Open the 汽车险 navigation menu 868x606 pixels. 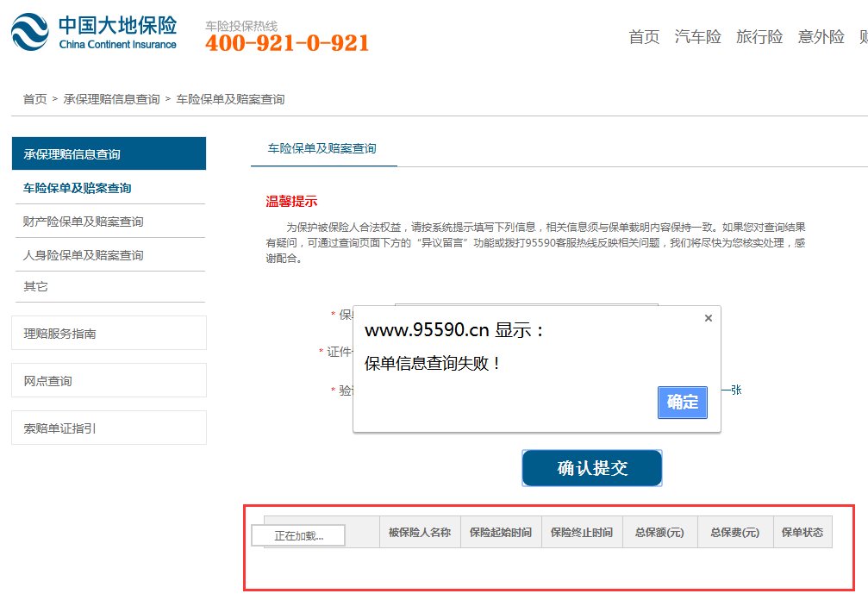tap(698, 37)
